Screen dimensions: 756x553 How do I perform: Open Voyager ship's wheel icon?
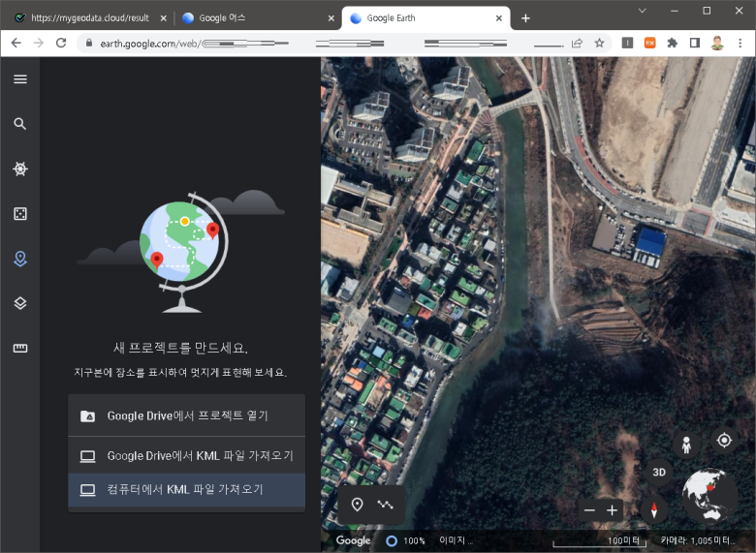pos(20,169)
